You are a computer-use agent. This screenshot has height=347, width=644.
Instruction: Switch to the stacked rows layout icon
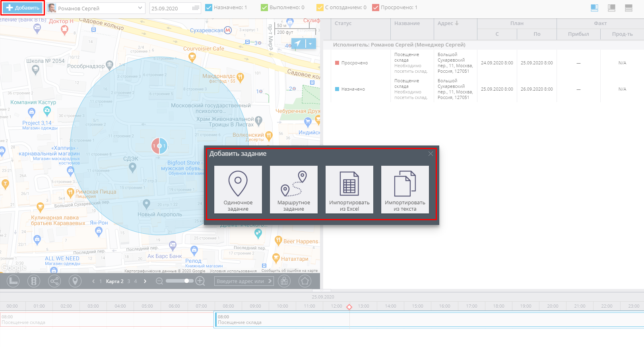click(x=628, y=8)
